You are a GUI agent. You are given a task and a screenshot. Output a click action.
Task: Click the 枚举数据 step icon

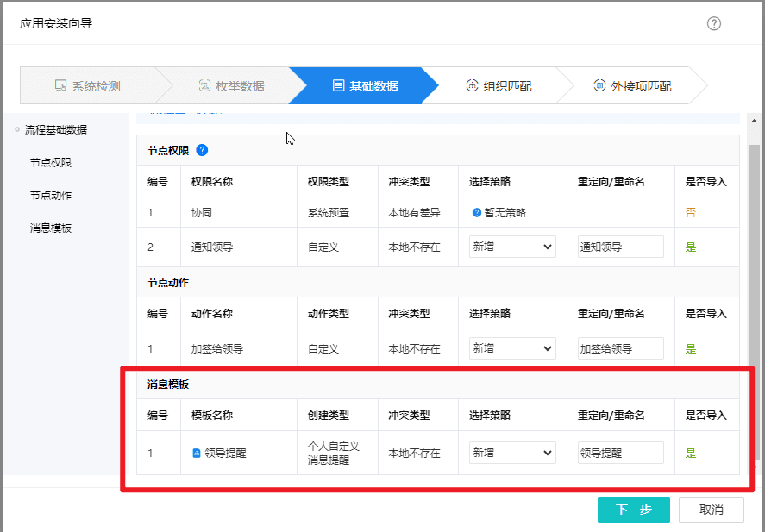click(x=205, y=86)
